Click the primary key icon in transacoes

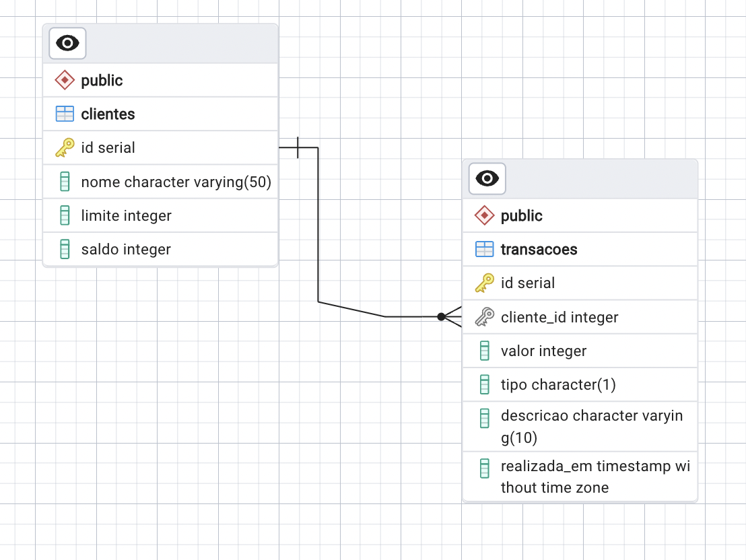click(484, 283)
